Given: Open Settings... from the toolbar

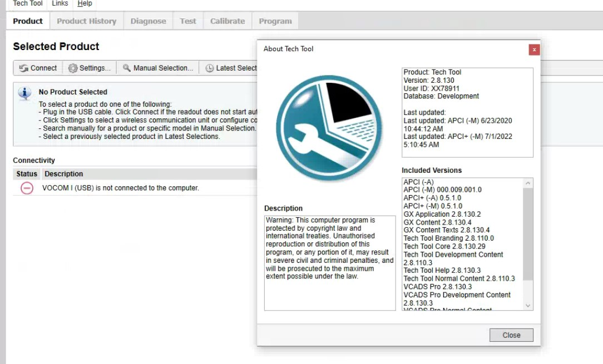Looking at the screenshot, I should (x=90, y=68).
